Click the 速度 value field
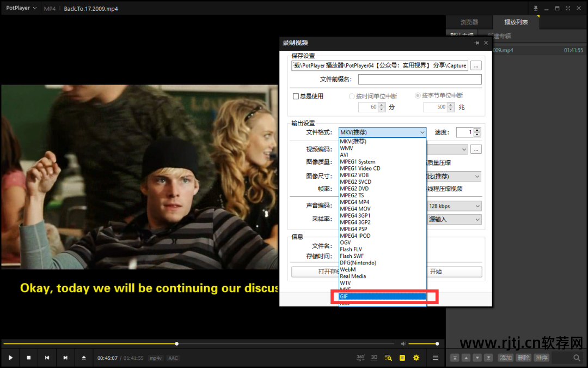This screenshot has height=368, width=588. tap(465, 132)
